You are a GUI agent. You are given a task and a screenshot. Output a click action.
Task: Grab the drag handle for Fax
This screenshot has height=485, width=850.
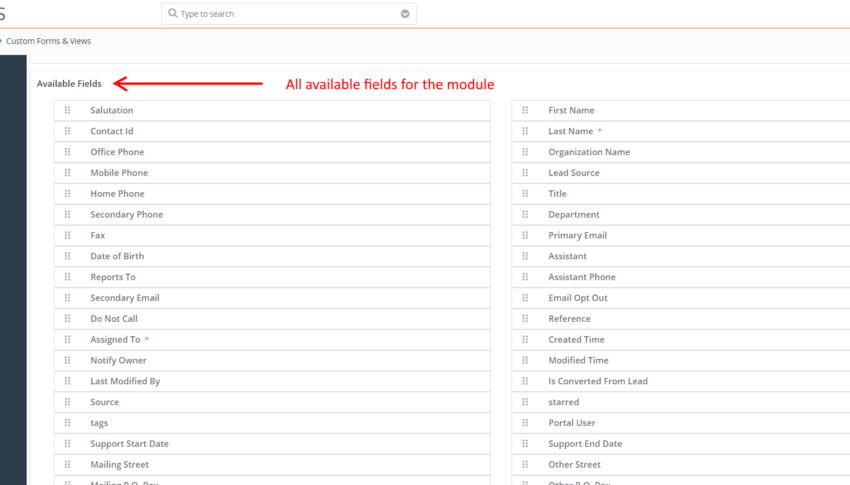tap(67, 235)
